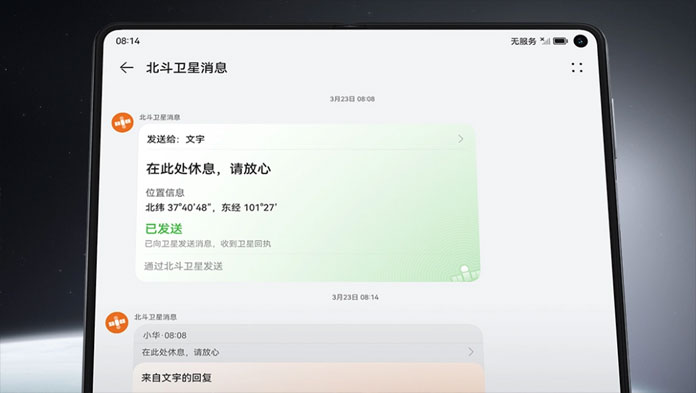Select the 发送给：文宇 recipient row

306,139
